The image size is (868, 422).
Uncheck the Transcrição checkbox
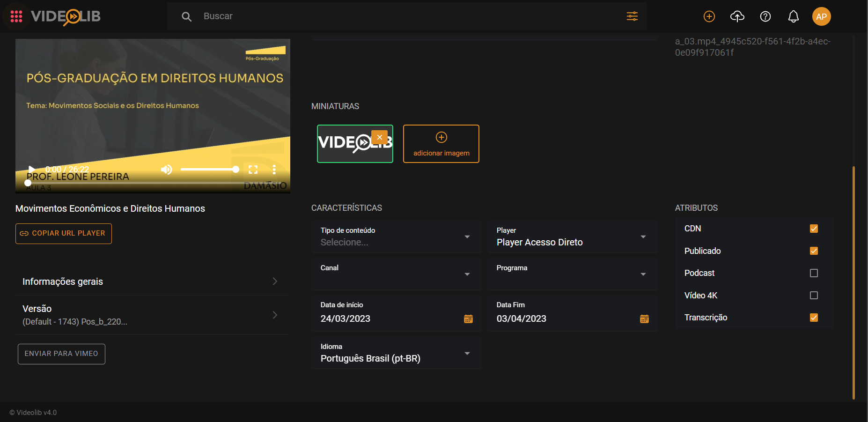click(814, 318)
